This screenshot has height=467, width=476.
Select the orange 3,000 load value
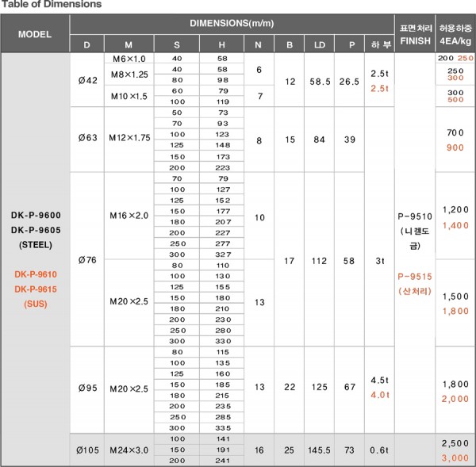click(455, 457)
